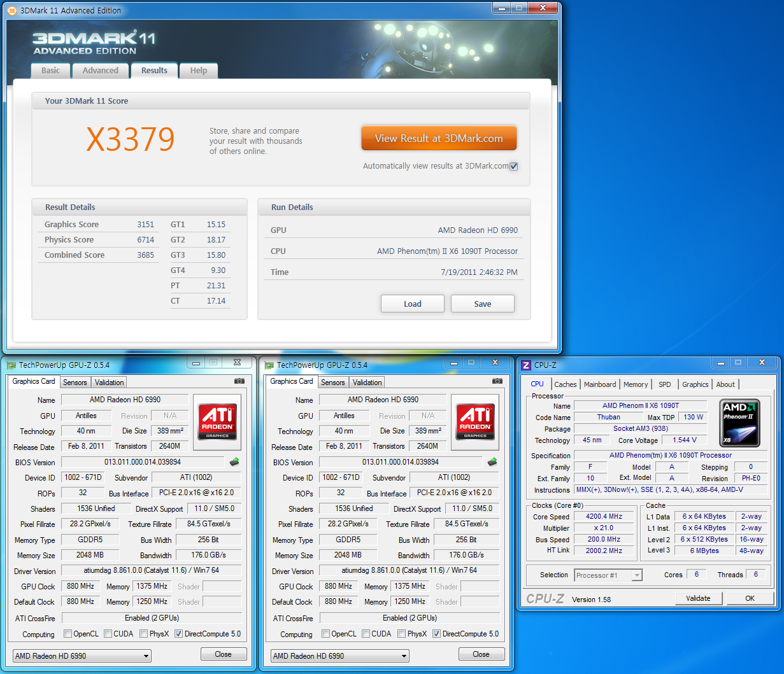
Task: Click View Result at 3DMark.com button
Action: pyautogui.click(x=439, y=138)
